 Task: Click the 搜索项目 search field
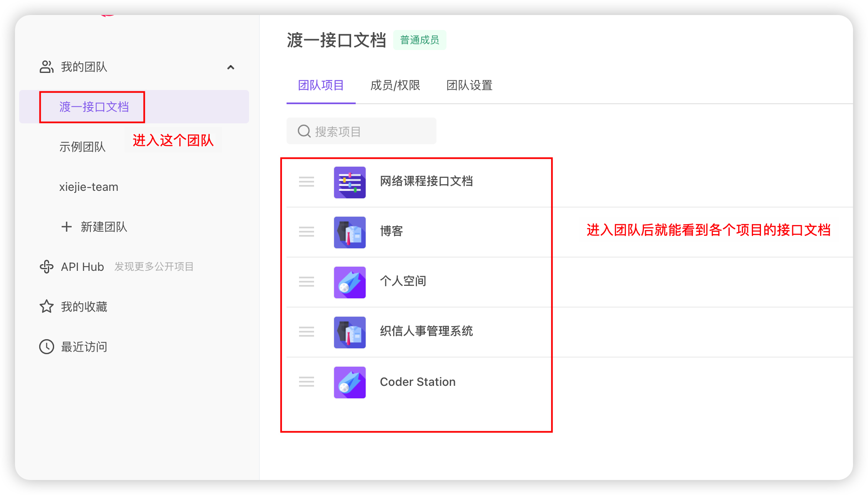pos(362,131)
